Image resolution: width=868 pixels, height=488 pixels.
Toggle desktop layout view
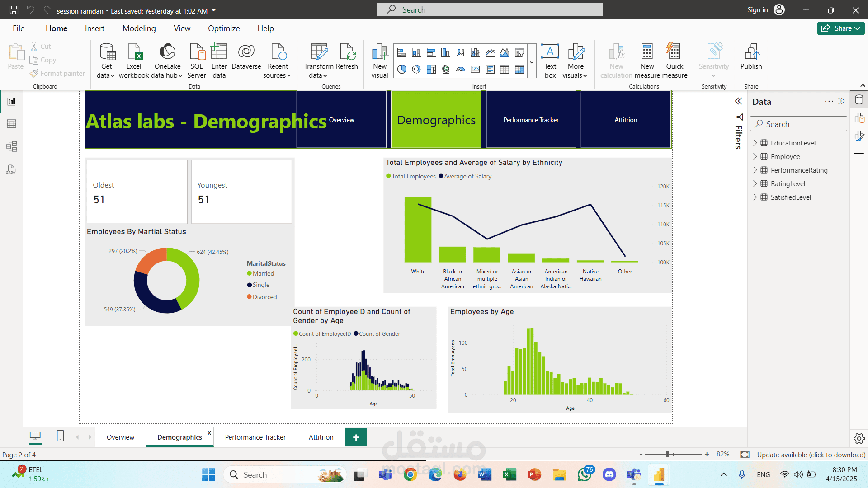click(x=35, y=436)
